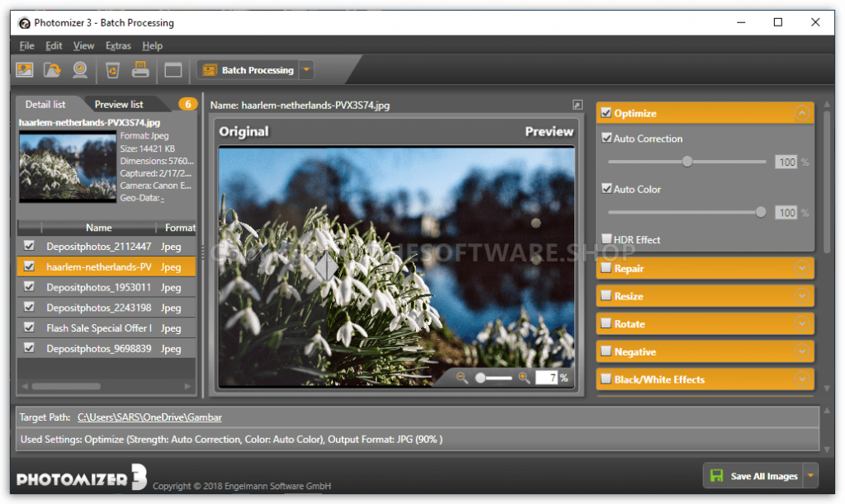Switch to the Preview list tab

pos(119,105)
